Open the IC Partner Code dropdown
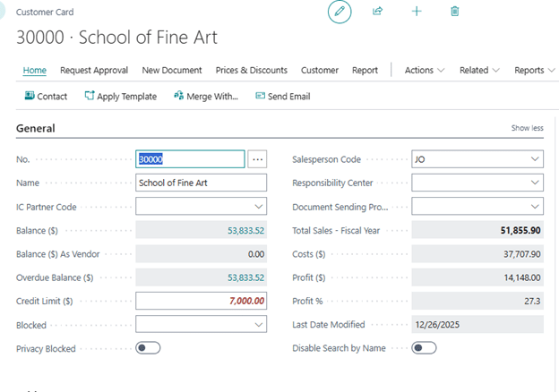The width and height of the screenshot is (559, 392). click(x=259, y=207)
